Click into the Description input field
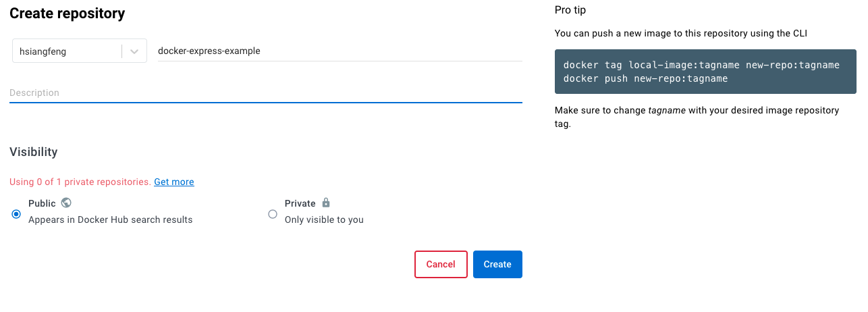 coord(265,93)
